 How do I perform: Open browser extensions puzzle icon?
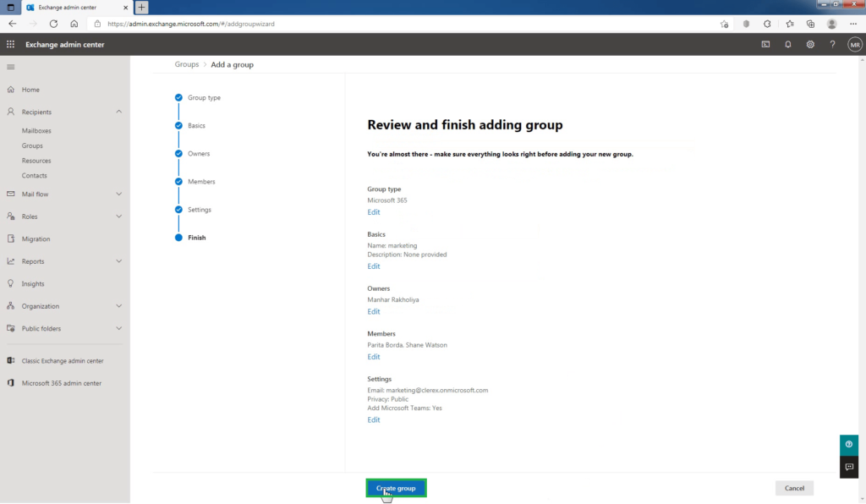pyautogui.click(x=767, y=24)
